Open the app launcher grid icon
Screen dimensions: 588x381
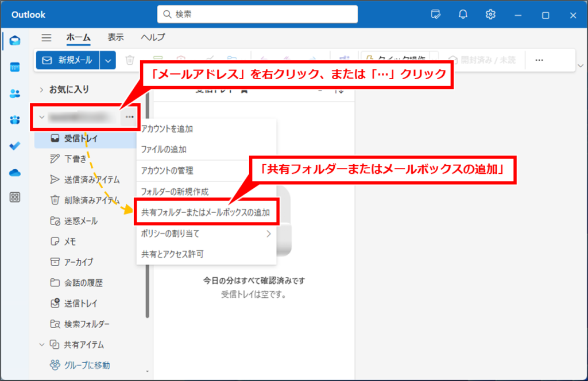coord(14,197)
